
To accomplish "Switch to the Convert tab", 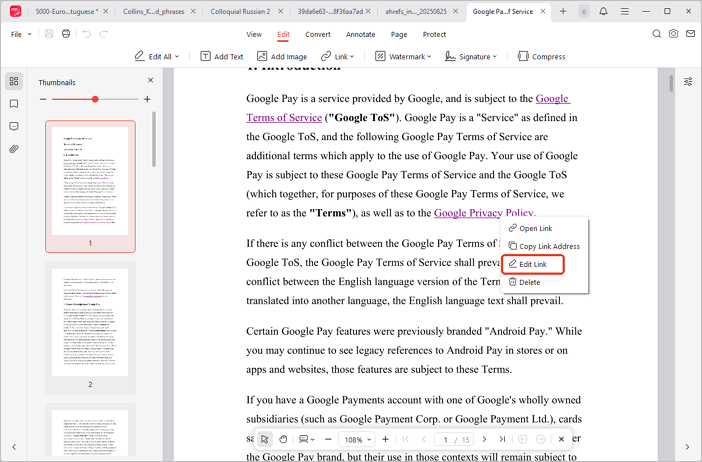I will click(318, 34).
